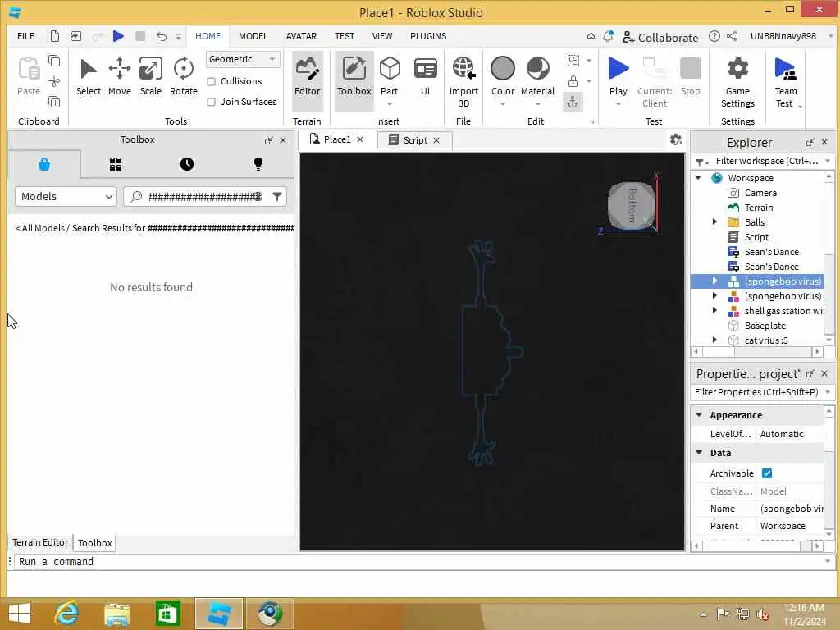The height and width of the screenshot is (630, 840).
Task: Pick the Rotate tool
Action: (183, 77)
